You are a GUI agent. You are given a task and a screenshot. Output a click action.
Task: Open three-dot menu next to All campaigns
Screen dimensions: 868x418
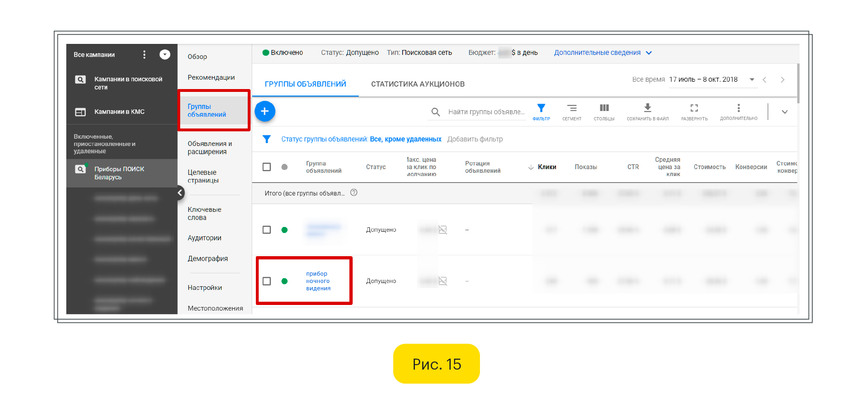[x=144, y=54]
